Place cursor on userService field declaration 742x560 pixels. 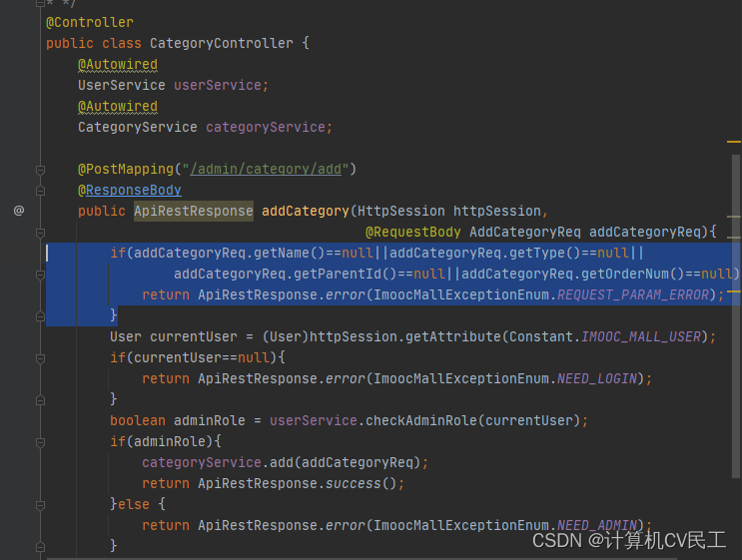pos(218,85)
